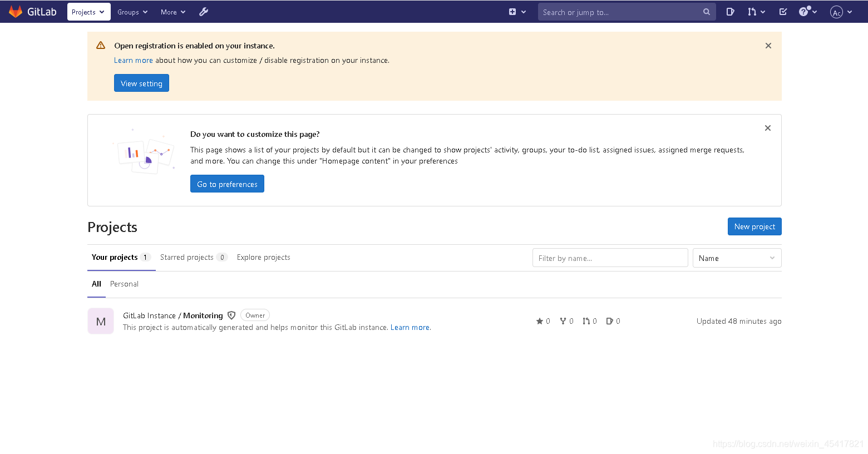
Task: Dismiss the open registration warning
Action: click(x=768, y=46)
